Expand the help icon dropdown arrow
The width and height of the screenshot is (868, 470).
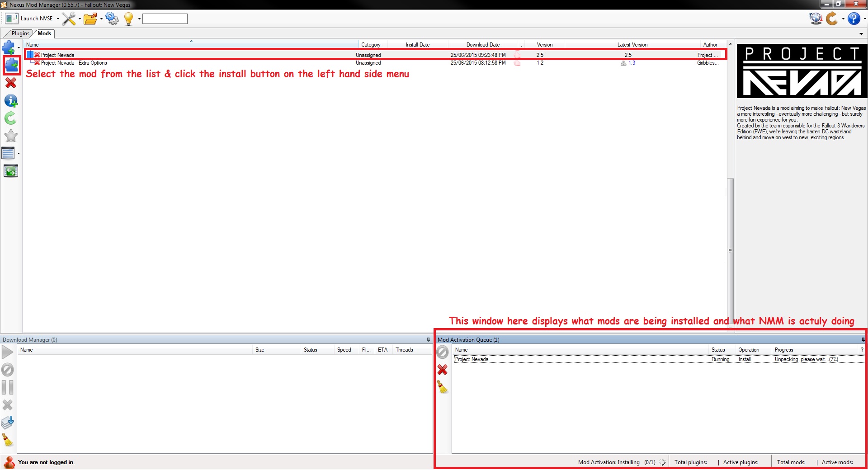tap(865, 19)
